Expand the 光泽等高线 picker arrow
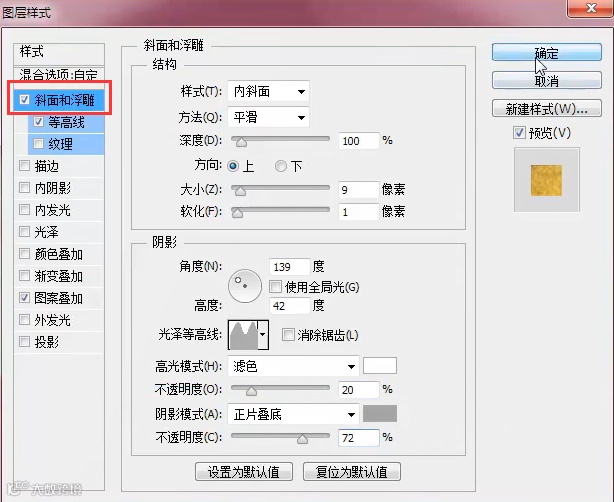The width and height of the screenshot is (614, 502). tap(263, 335)
